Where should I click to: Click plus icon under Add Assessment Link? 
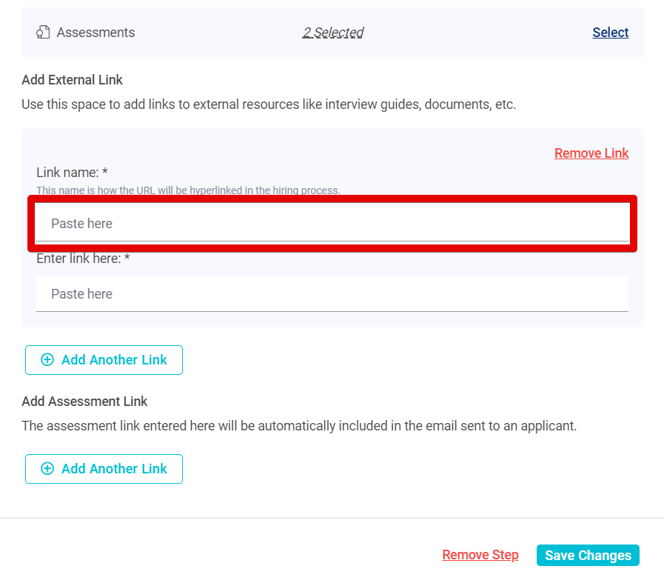(47, 469)
